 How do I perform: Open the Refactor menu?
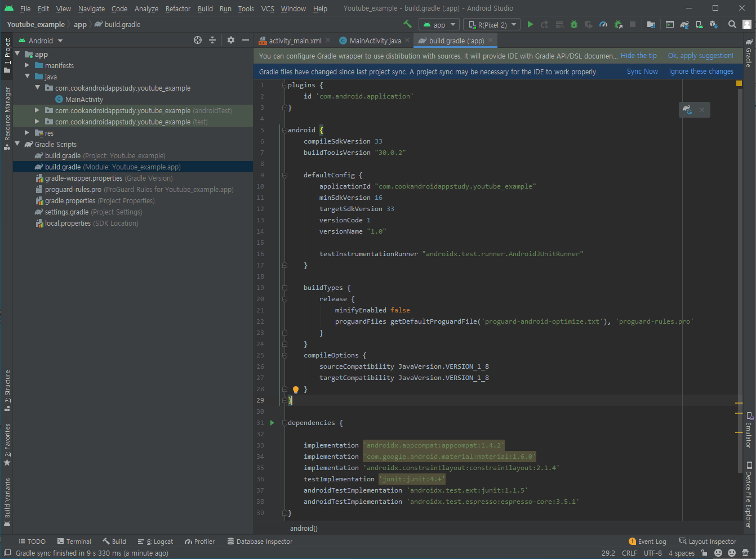click(x=178, y=8)
